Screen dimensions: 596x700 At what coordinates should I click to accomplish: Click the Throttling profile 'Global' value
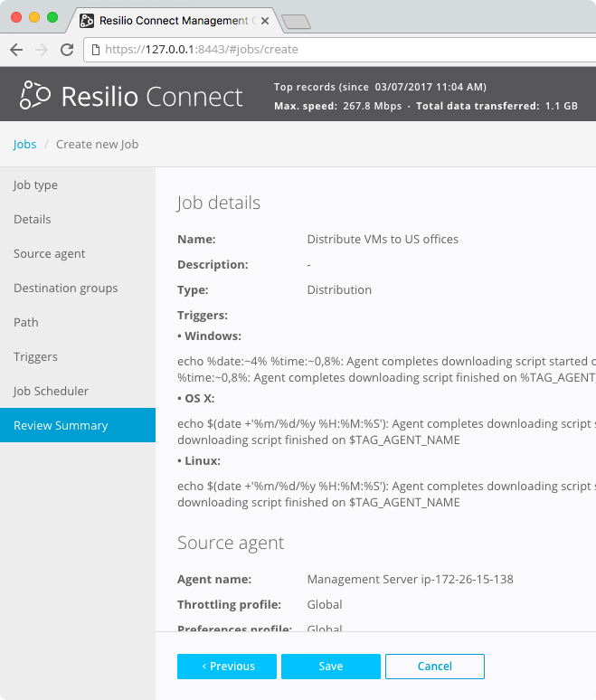tap(325, 604)
